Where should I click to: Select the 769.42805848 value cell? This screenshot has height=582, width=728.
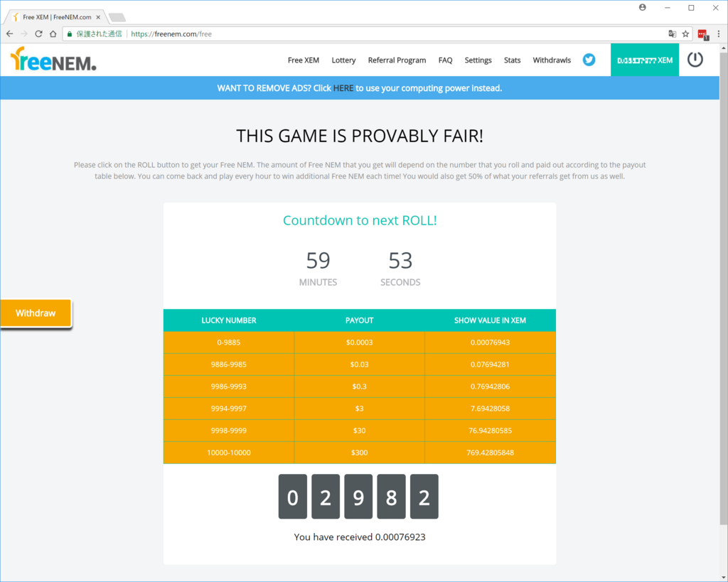pyautogui.click(x=491, y=453)
